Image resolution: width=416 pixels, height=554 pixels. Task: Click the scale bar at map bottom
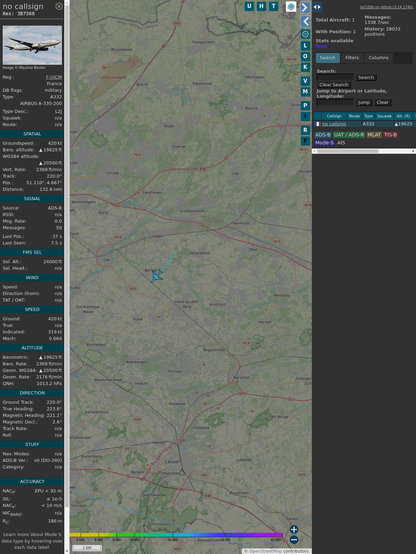[x=87, y=548]
